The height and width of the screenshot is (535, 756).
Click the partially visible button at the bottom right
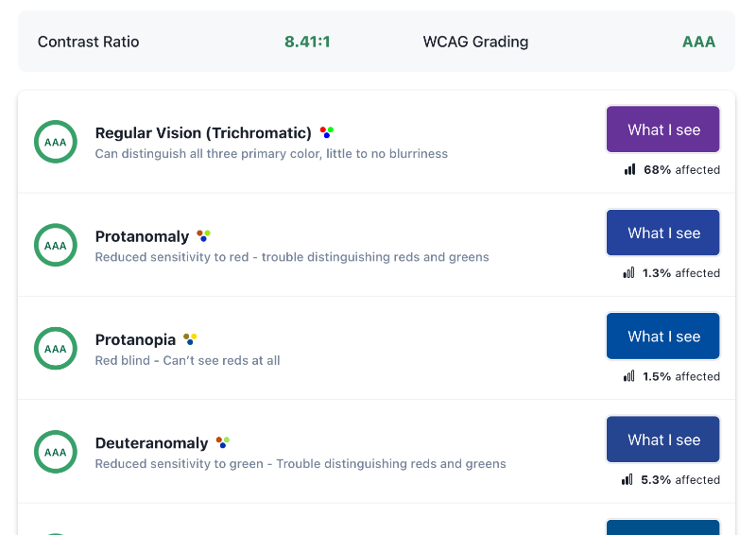[663, 527]
